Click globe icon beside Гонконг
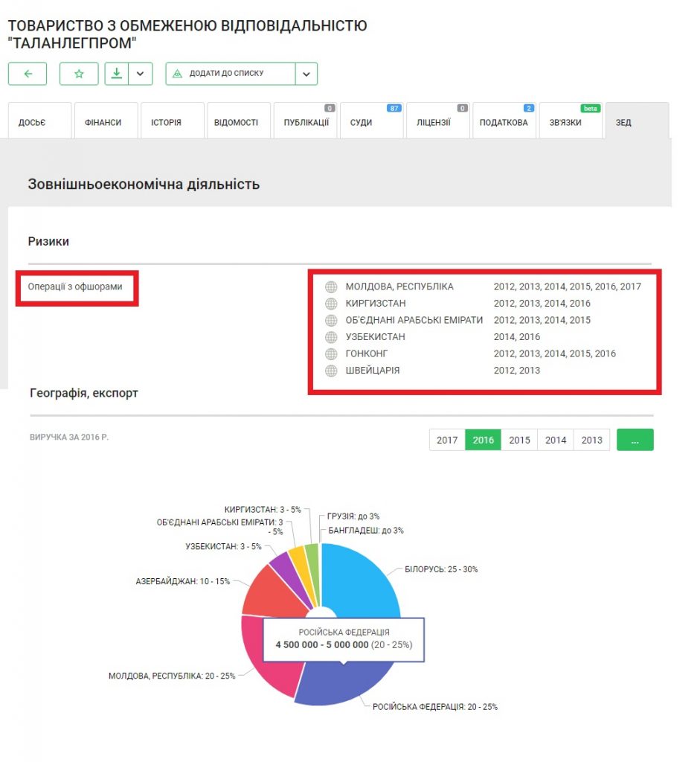The image size is (700, 762). click(331, 353)
